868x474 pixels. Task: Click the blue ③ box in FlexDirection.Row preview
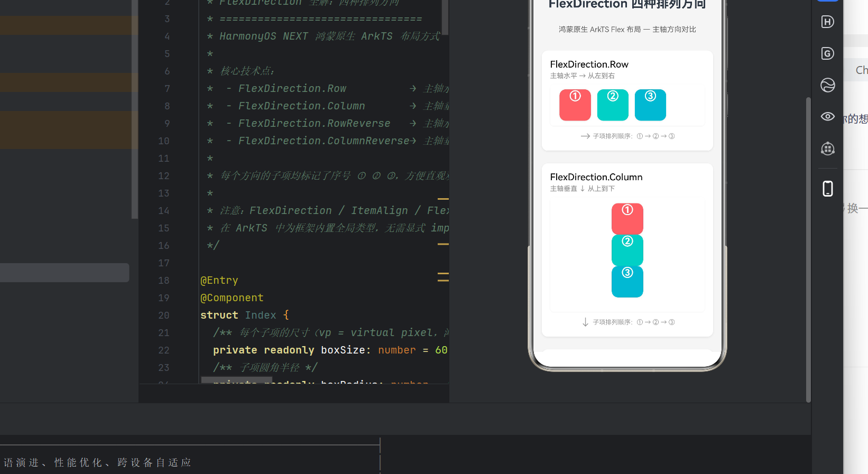(650, 105)
